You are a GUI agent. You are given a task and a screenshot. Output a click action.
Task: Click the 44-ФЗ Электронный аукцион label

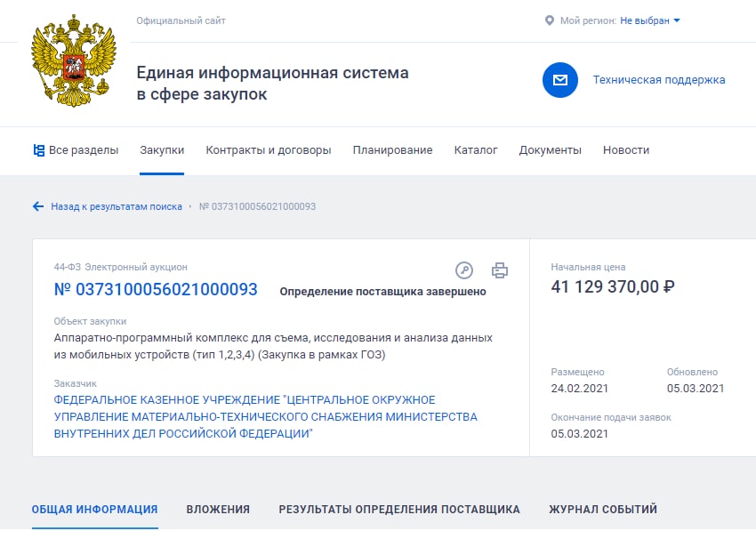click(x=121, y=267)
